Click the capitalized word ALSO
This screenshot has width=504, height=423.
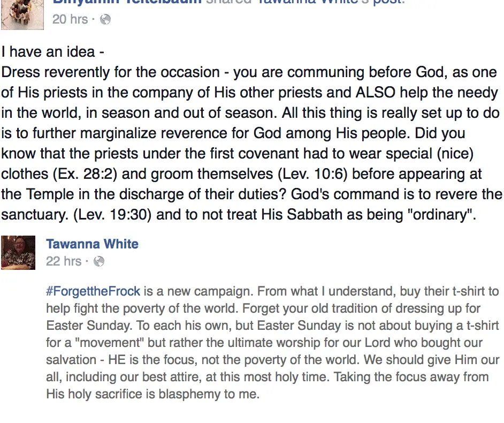click(376, 93)
